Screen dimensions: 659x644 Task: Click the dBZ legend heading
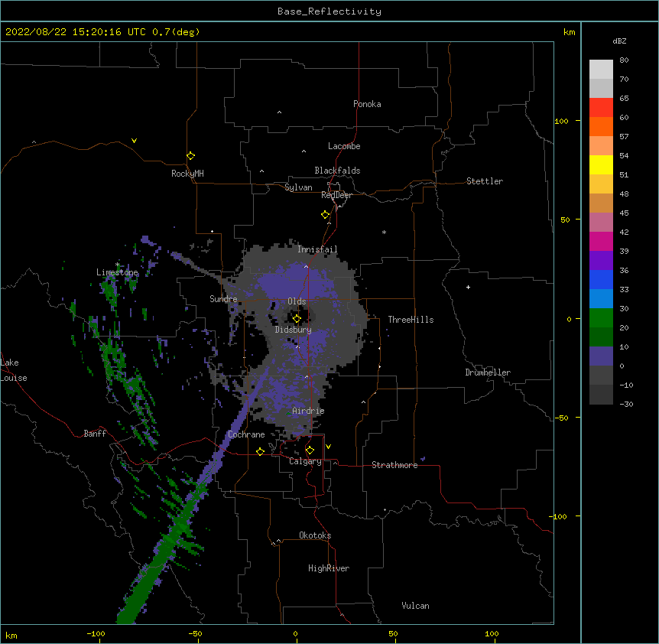619,41
